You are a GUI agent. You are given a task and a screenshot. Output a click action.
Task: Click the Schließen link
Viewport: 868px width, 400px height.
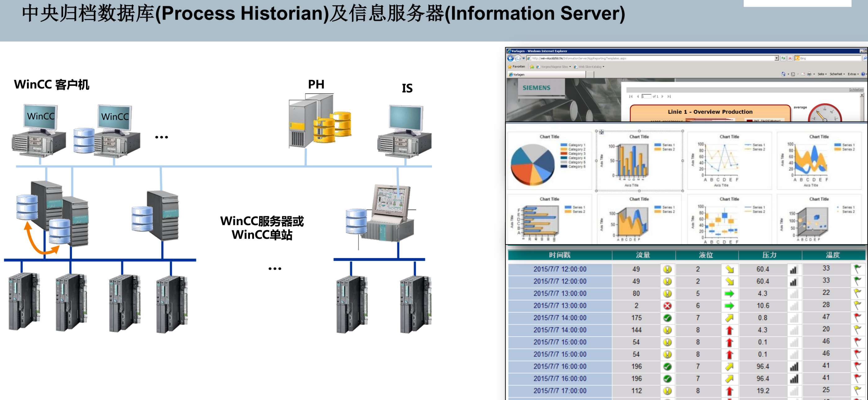(856, 90)
